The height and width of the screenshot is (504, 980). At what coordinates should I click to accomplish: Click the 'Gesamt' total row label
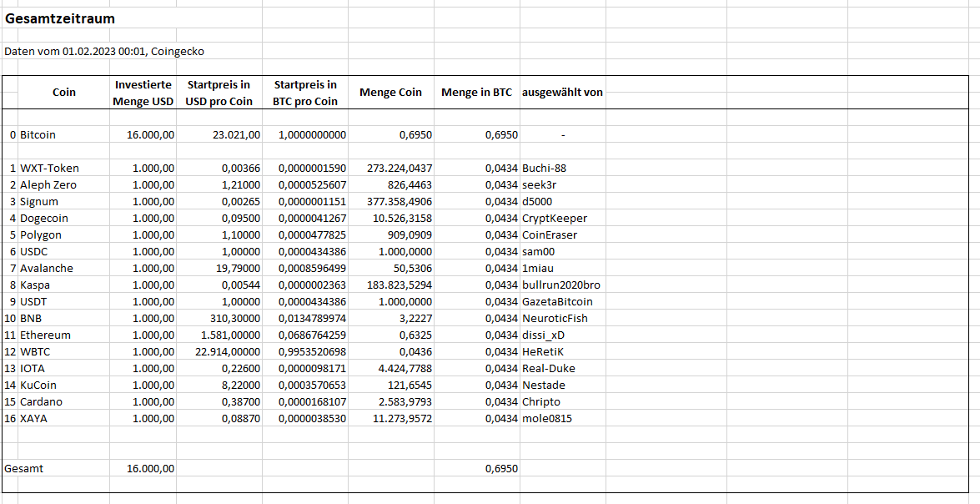pyautogui.click(x=23, y=468)
